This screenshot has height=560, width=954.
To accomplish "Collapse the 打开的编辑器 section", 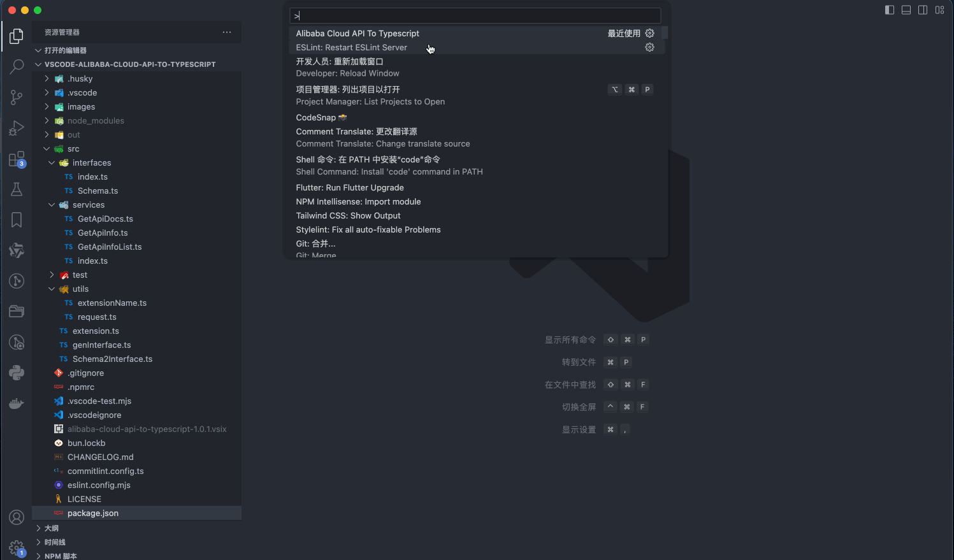I will (x=136, y=50).
